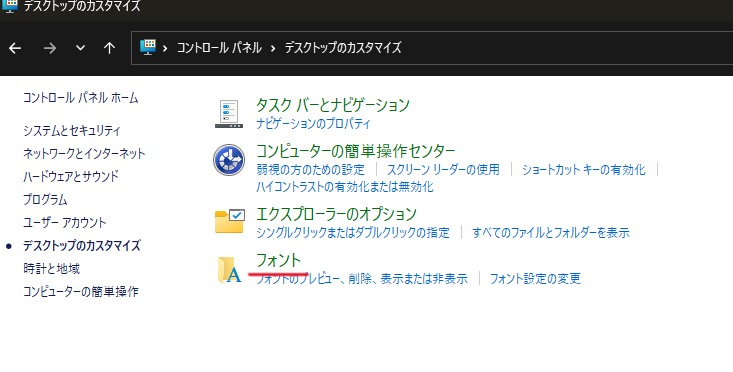
Task: Click the File Explorer Options folder icon
Action: point(230,221)
